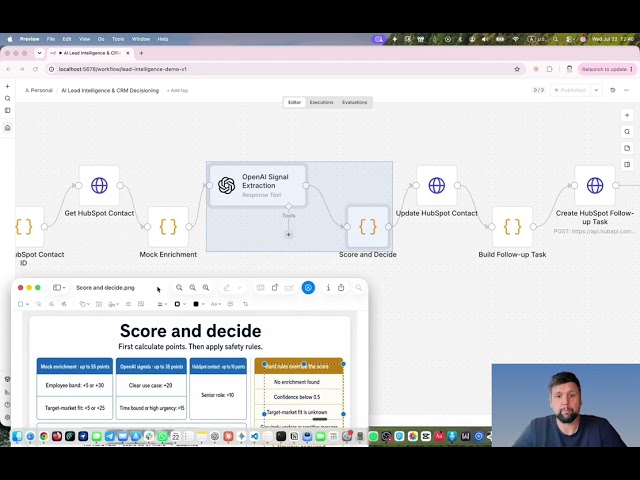The image size is (640, 480).
Task: Open the panel layout icon below sticky note
Action: pyautogui.click(x=627, y=164)
